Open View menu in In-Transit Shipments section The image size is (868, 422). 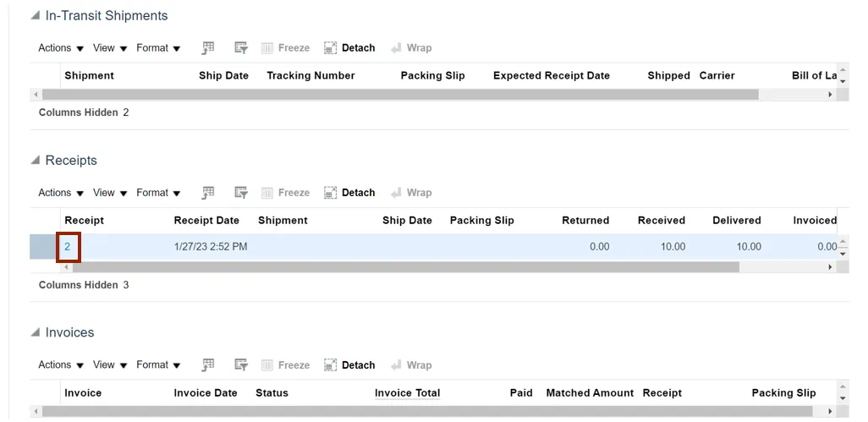[x=110, y=48]
